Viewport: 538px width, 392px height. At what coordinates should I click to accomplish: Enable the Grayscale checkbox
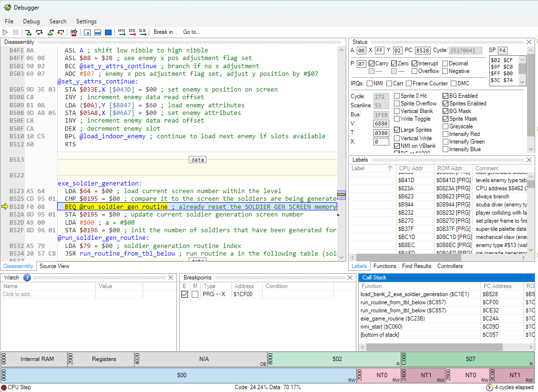[x=445, y=126]
